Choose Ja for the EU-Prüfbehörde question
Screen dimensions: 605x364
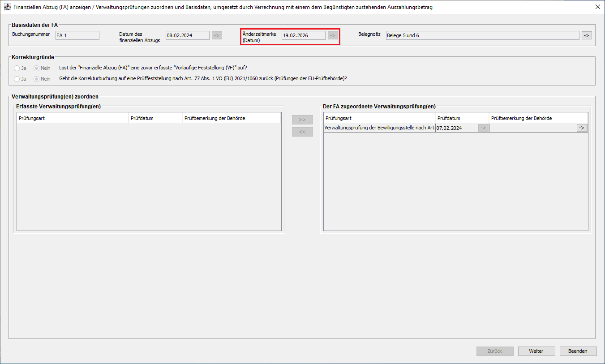(x=17, y=79)
